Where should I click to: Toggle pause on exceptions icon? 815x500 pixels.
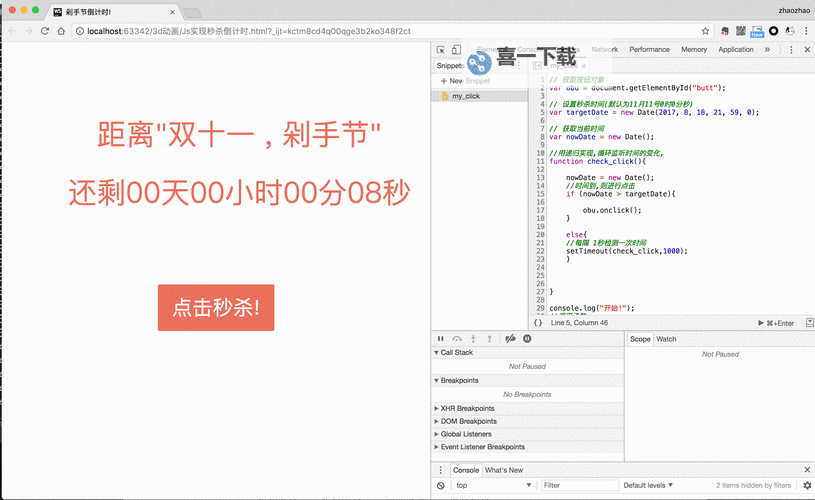527,338
